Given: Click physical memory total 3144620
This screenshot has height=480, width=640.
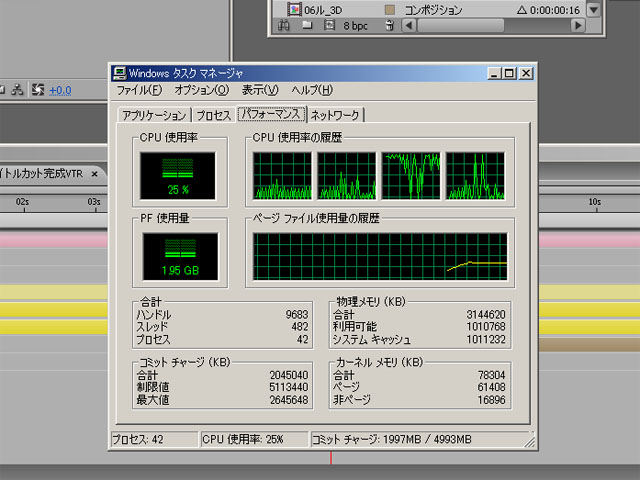Looking at the screenshot, I should pos(486,315).
